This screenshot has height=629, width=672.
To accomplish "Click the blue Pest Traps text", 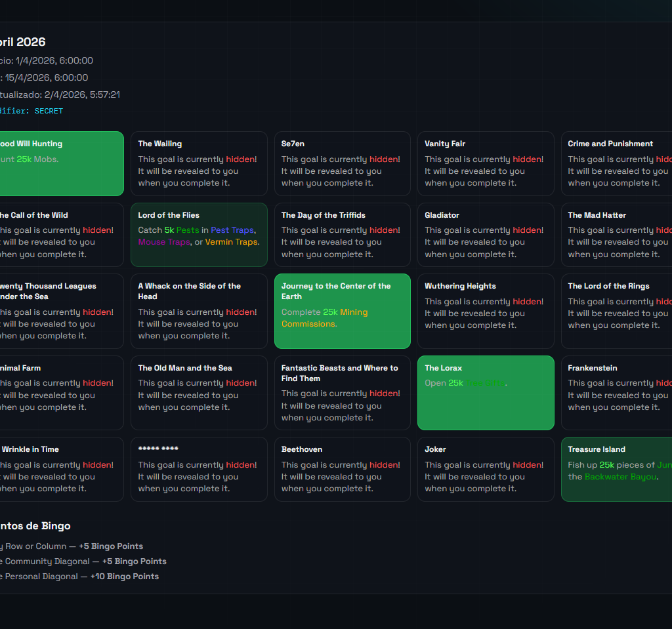I will click(232, 230).
